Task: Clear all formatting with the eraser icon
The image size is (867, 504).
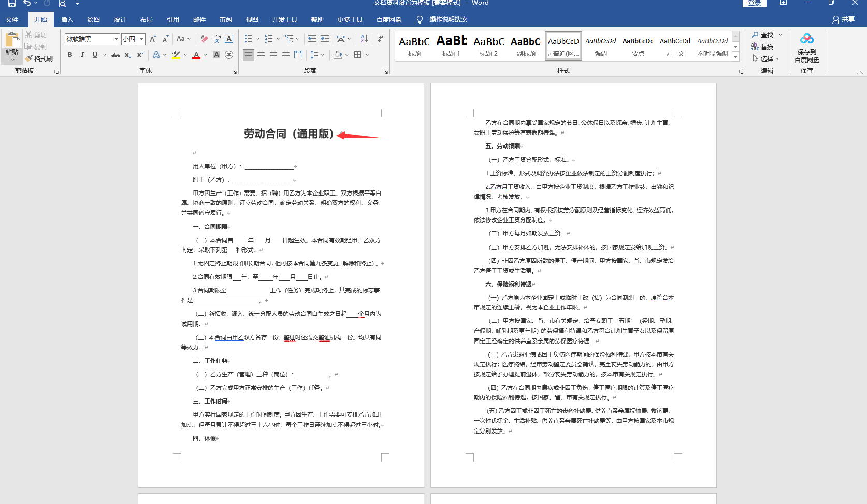Action: coord(204,39)
